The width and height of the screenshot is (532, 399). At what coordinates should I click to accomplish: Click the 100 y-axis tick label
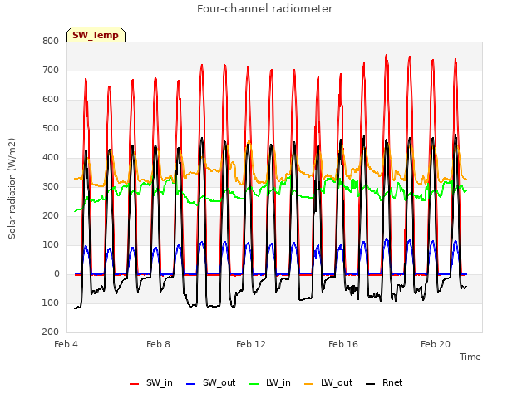point(51,245)
